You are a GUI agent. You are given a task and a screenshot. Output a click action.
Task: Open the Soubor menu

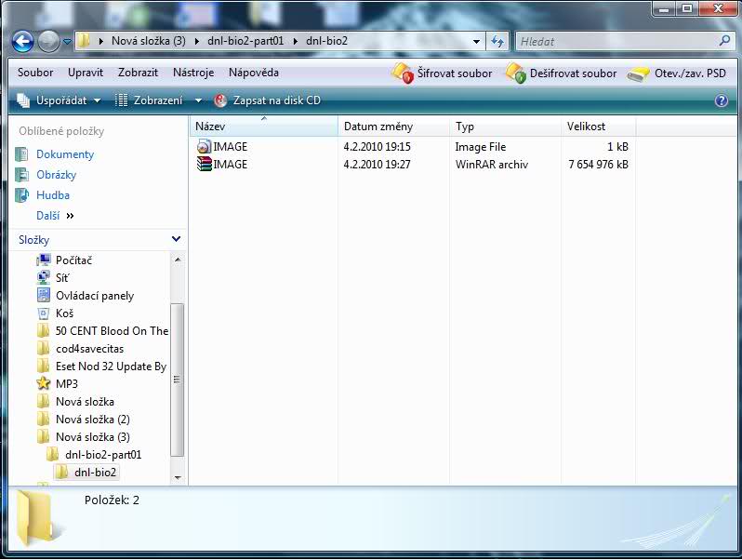point(35,73)
